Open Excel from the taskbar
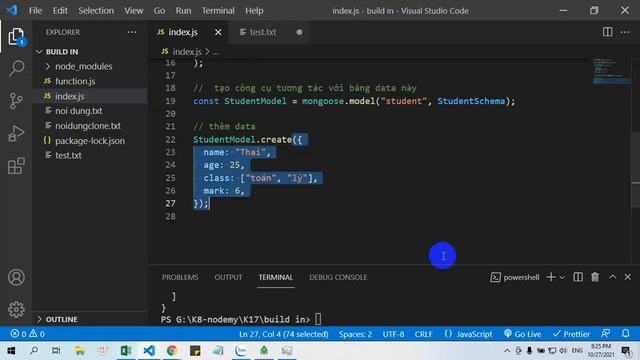Screen dimensions: 640x360 (x=126, y=351)
